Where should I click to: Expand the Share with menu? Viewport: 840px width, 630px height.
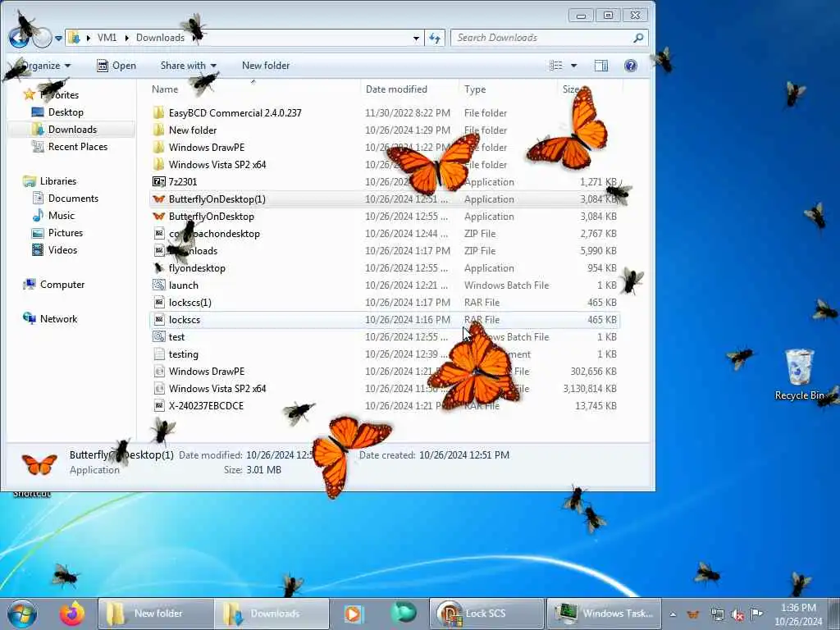pos(188,66)
